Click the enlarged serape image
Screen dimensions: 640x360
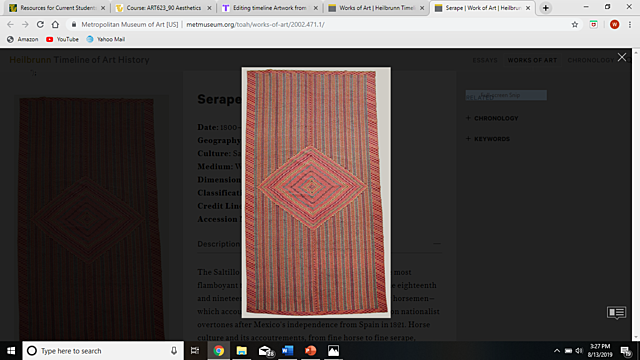click(x=316, y=192)
